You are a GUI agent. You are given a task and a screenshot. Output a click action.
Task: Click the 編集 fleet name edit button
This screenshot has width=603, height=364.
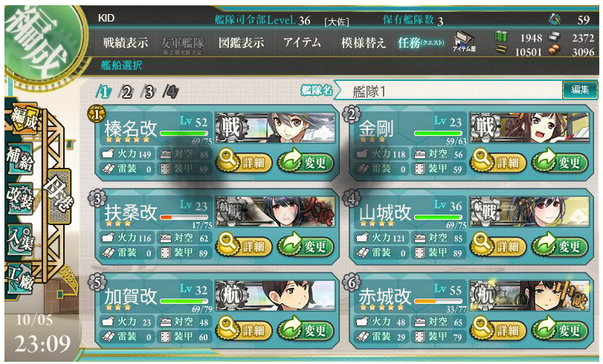(x=580, y=90)
